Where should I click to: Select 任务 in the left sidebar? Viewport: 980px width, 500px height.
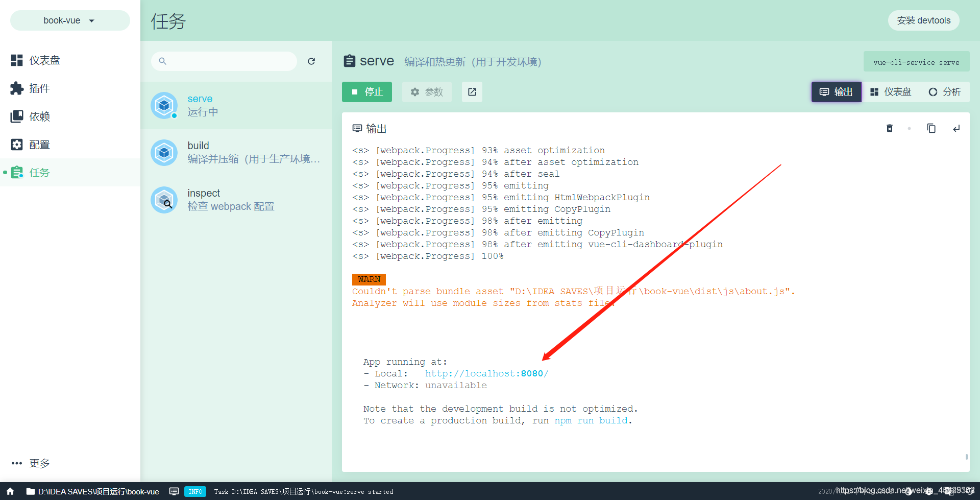70,173
